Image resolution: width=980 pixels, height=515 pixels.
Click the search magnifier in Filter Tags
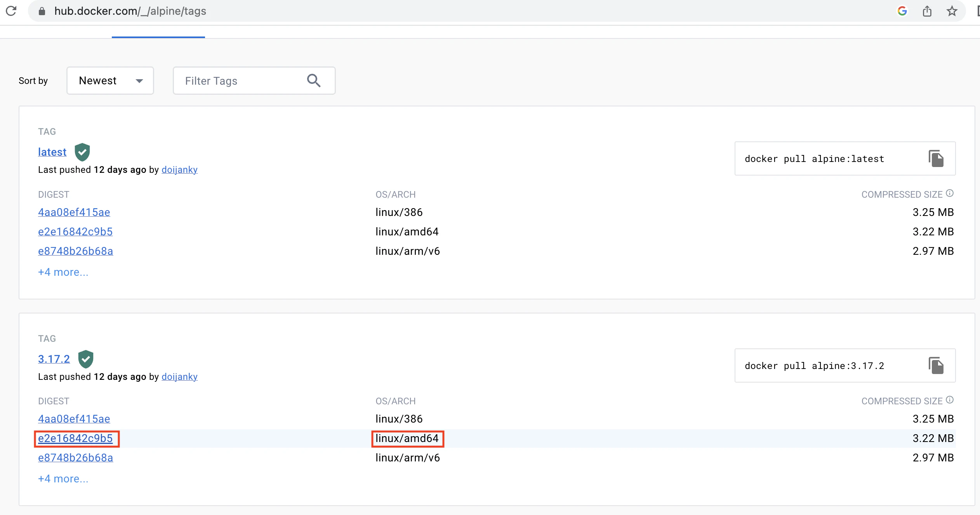click(x=314, y=80)
